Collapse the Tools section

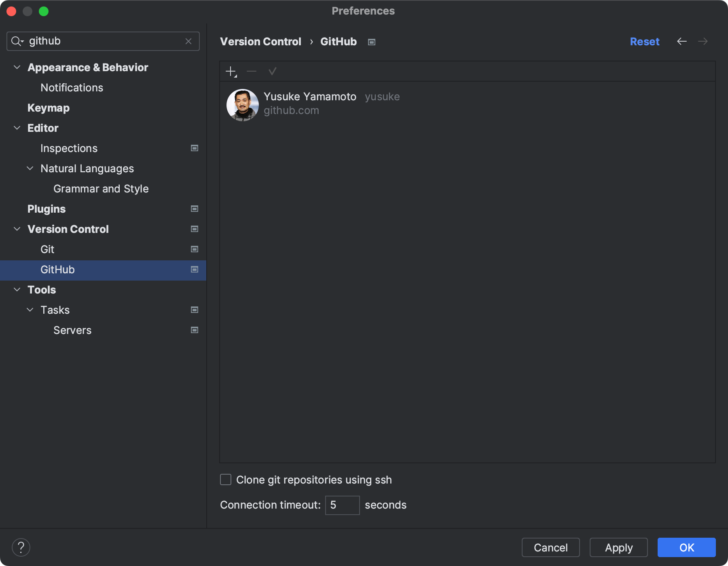(17, 289)
